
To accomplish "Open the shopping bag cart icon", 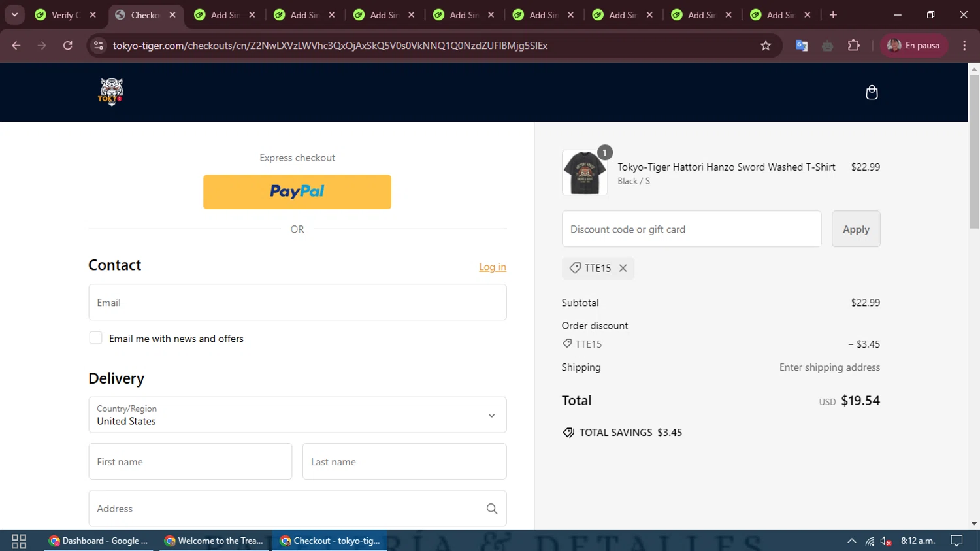I will pos(872,92).
